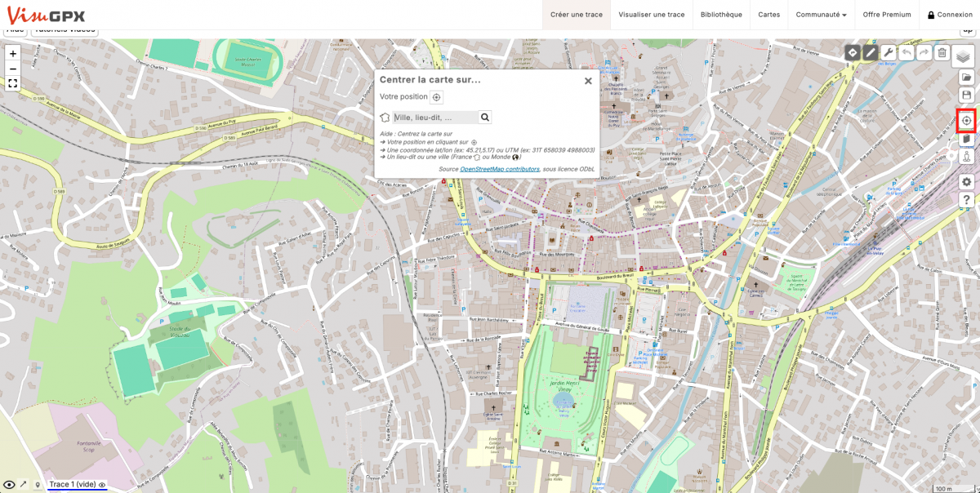
Task: Click the Ville, lieu-dit search field
Action: click(434, 118)
